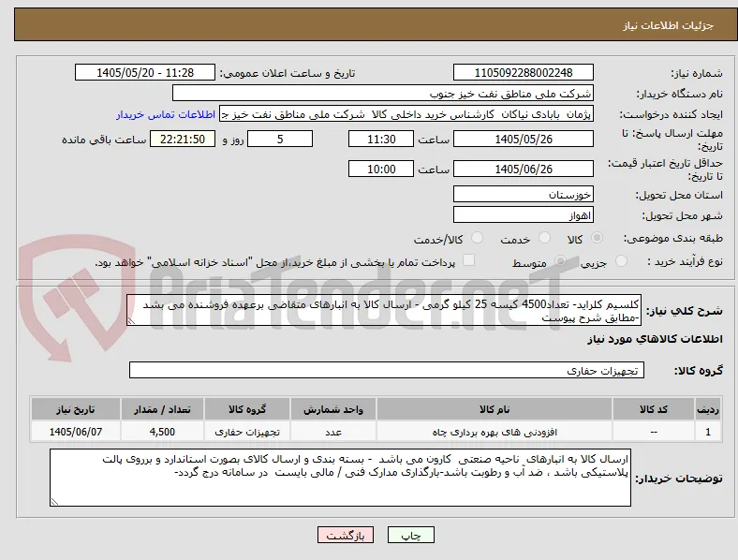738x560 pixels.
Task: Click the response deadline date 1405/05/26
Action: click(524, 139)
